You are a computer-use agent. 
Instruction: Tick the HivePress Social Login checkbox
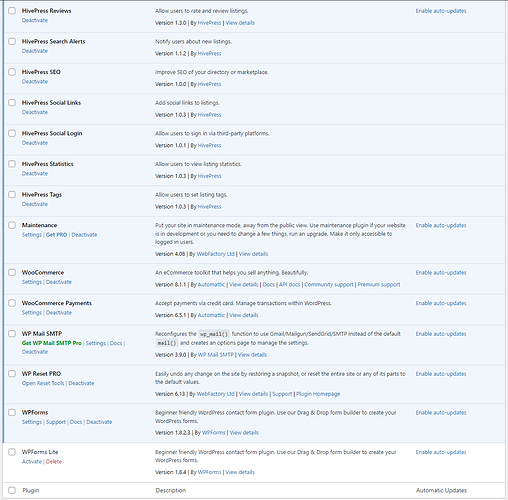point(12,133)
